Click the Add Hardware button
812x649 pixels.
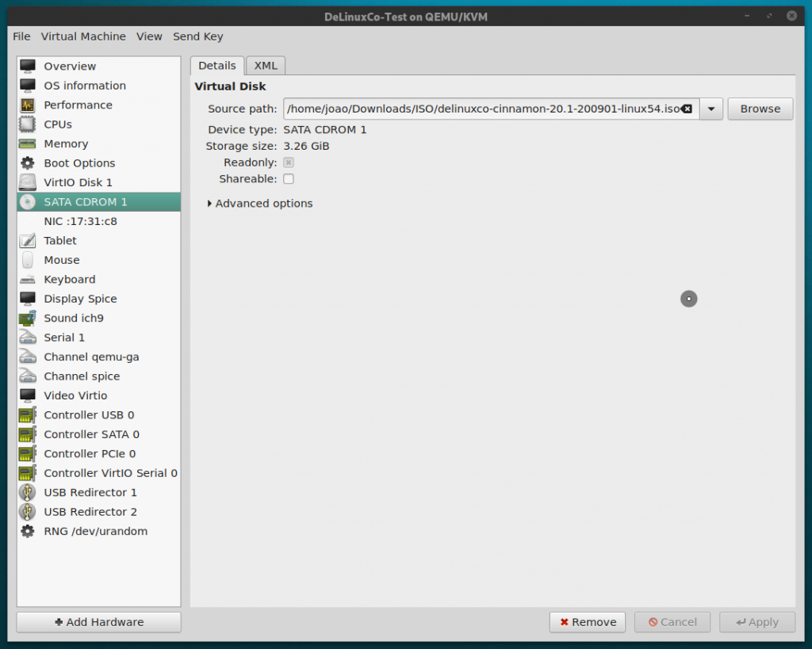pyautogui.click(x=98, y=622)
